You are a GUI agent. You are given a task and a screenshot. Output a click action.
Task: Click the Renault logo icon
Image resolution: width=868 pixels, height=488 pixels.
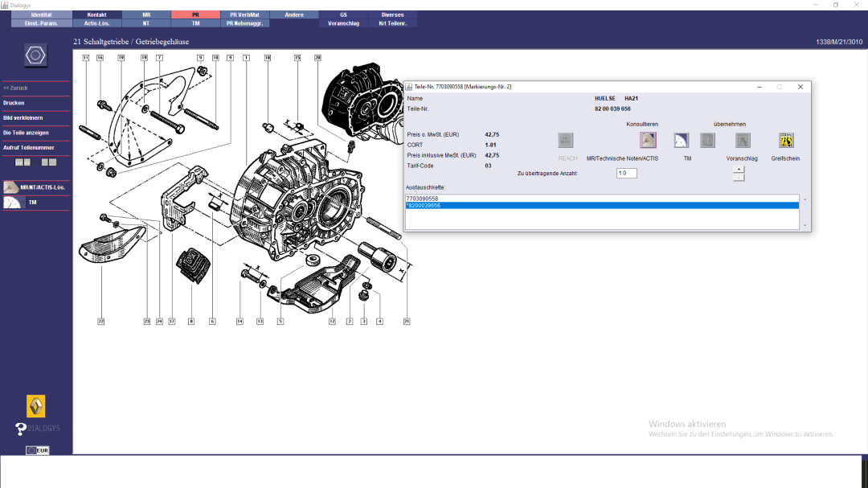pos(35,406)
